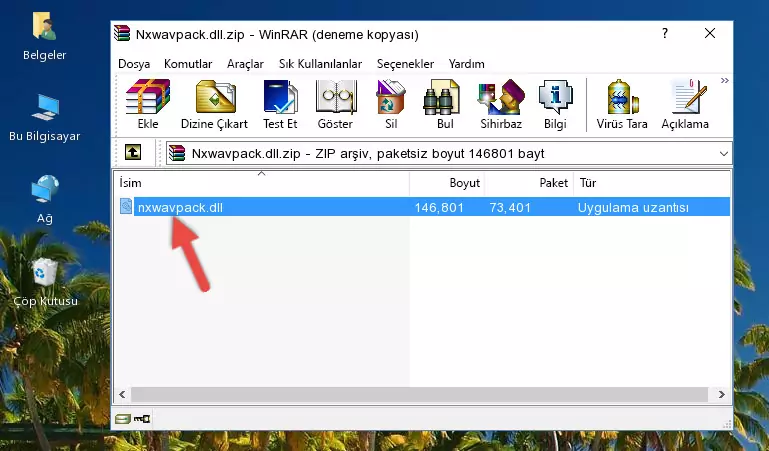Viewport: 769px width, 451px height.
Task: Select the Ağ network desktop icon
Action: point(45,189)
